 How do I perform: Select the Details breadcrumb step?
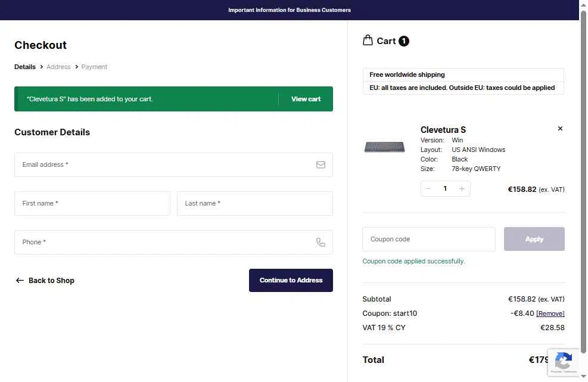(x=25, y=67)
